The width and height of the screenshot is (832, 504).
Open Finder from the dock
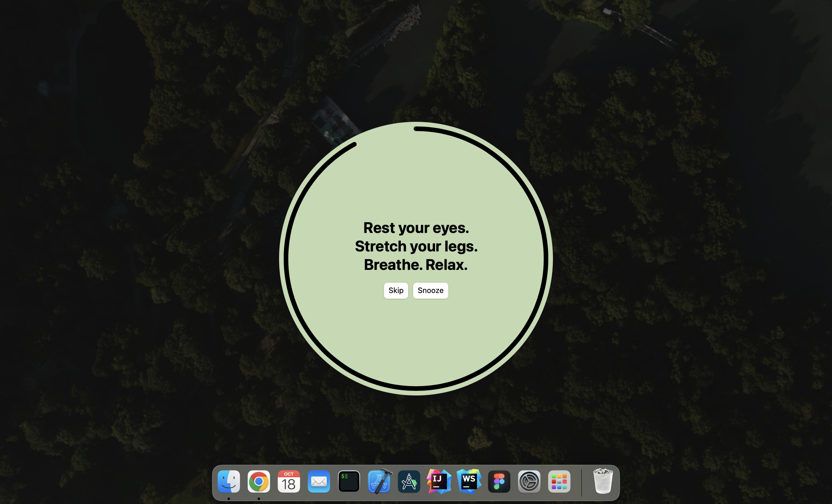tap(229, 481)
